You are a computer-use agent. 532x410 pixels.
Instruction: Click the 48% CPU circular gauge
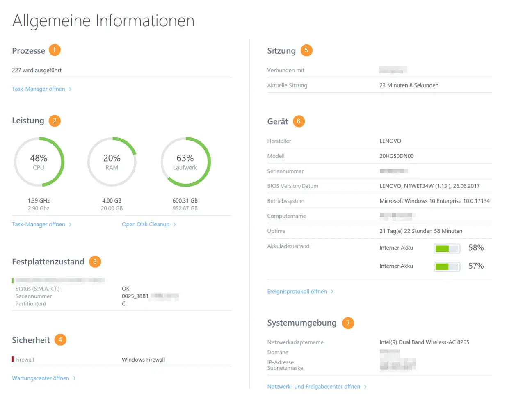(x=39, y=162)
